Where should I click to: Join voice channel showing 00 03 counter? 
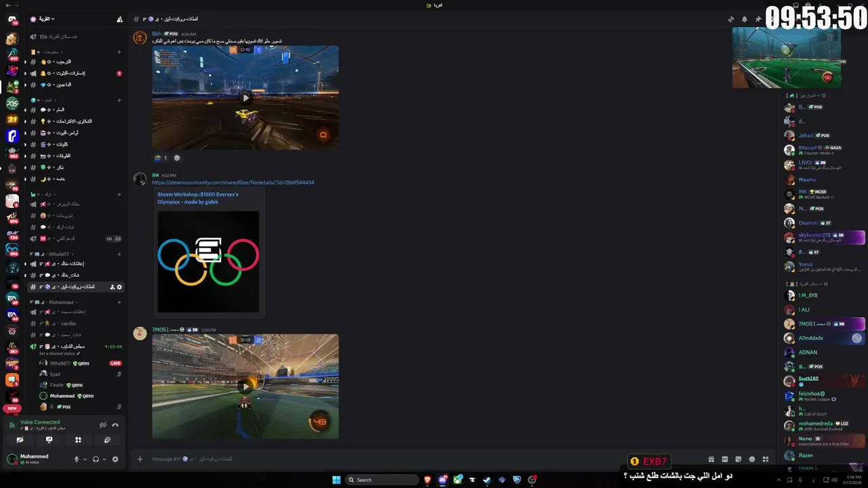(x=76, y=239)
